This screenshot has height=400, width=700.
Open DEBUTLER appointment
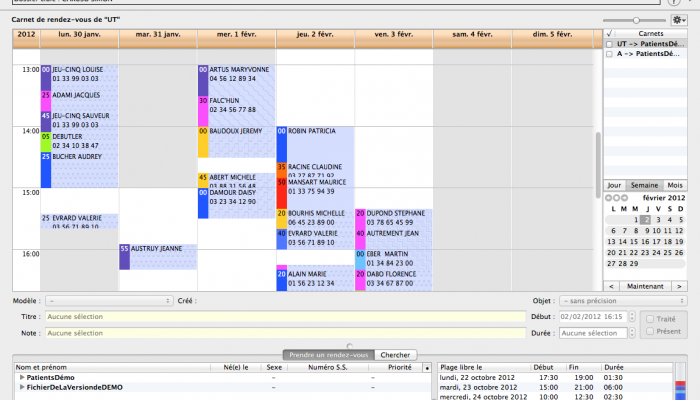[79, 142]
